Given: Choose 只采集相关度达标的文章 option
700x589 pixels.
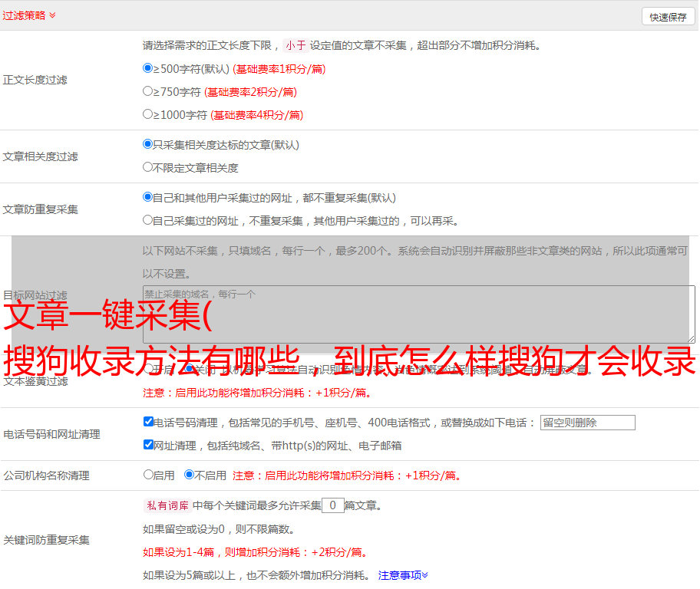Looking at the screenshot, I should tap(147, 144).
